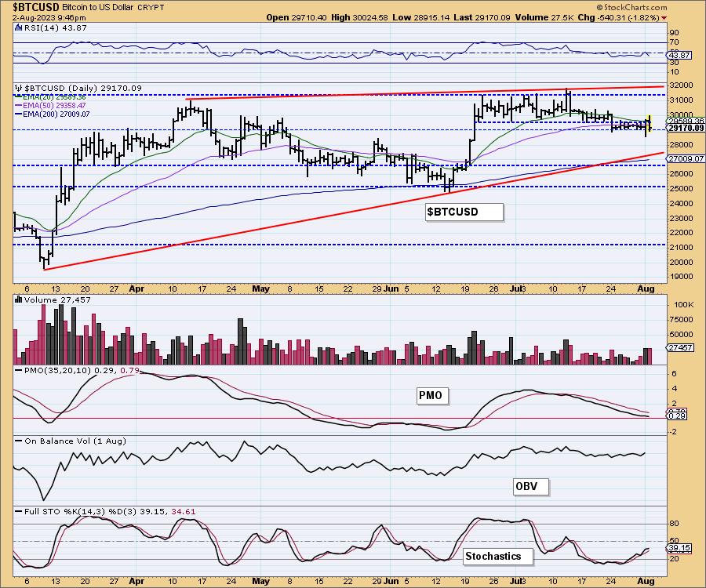
Task: Click the 43.87 RSI axis value tag
Action: pos(679,56)
